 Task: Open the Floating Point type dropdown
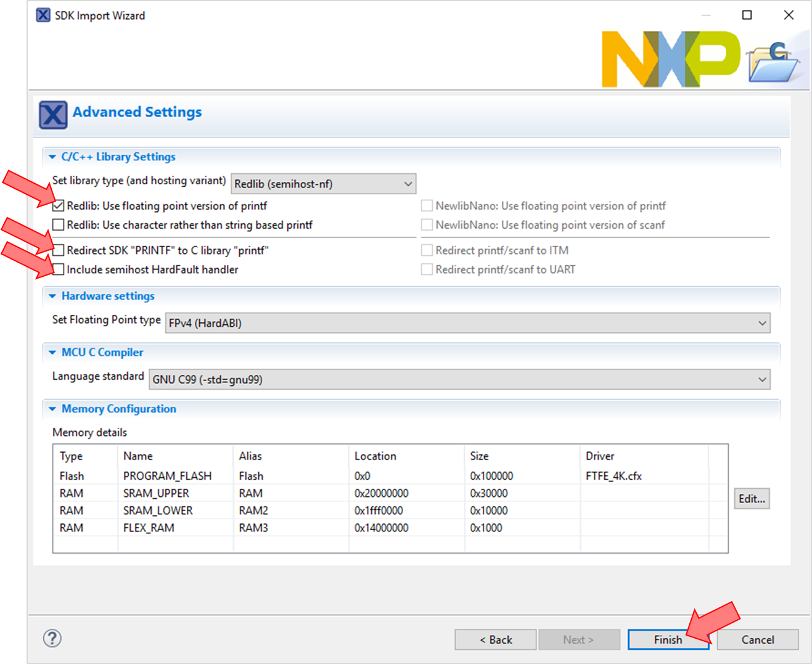click(x=467, y=323)
